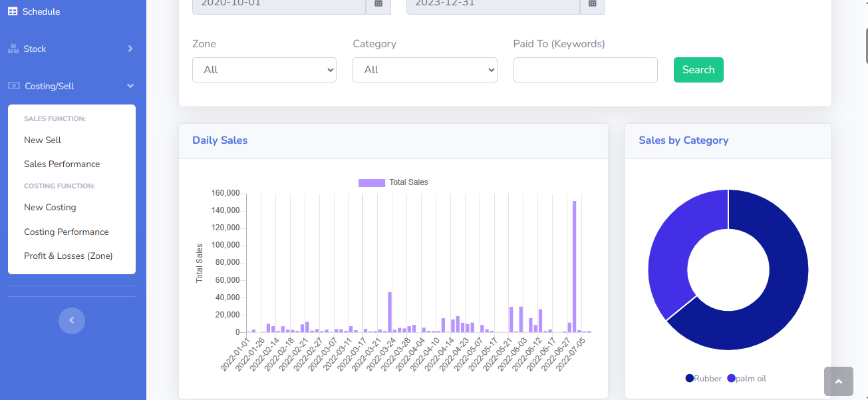Toggle the Total Sales legend item
The height and width of the screenshot is (400, 868).
coord(393,182)
